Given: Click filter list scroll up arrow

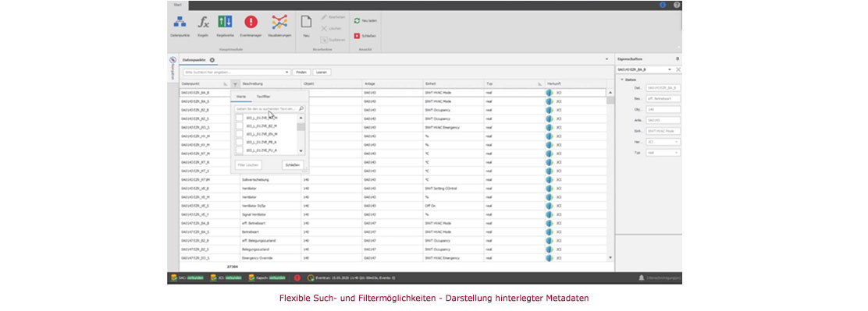Looking at the screenshot, I should 301,118.
